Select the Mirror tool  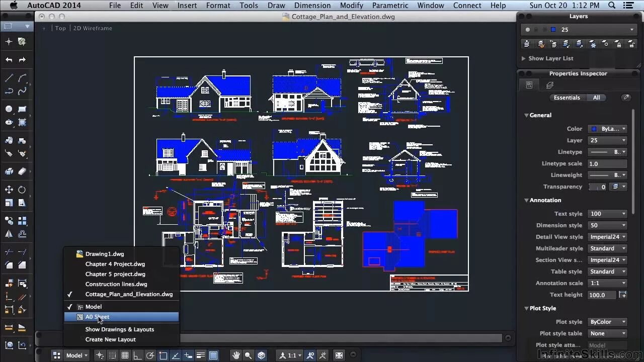pyautogui.click(x=9, y=234)
